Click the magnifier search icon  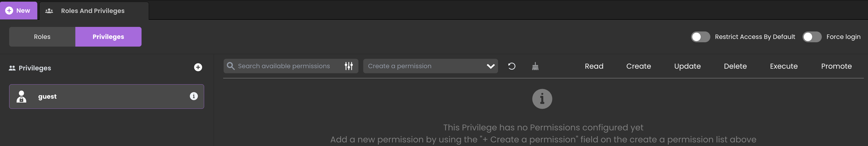231,66
